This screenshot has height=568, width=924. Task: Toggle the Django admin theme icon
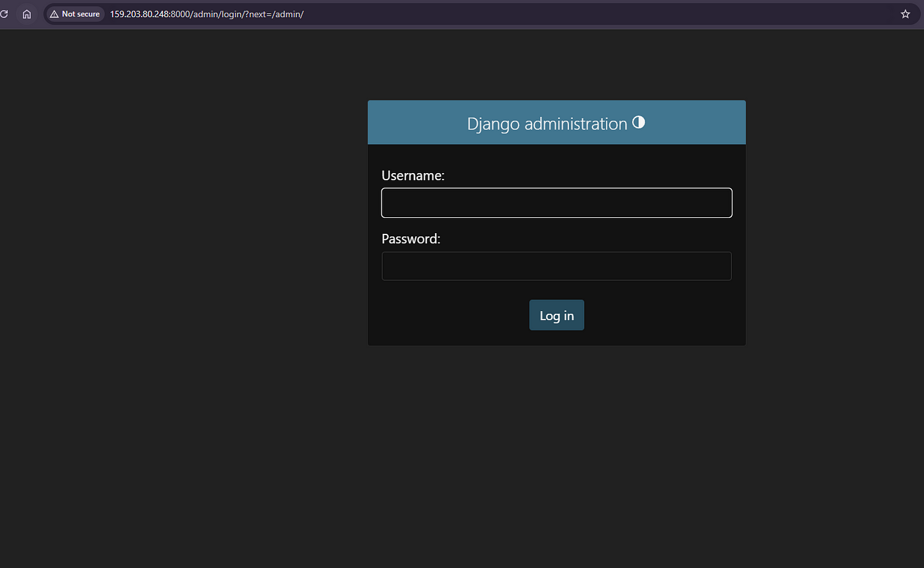point(638,122)
